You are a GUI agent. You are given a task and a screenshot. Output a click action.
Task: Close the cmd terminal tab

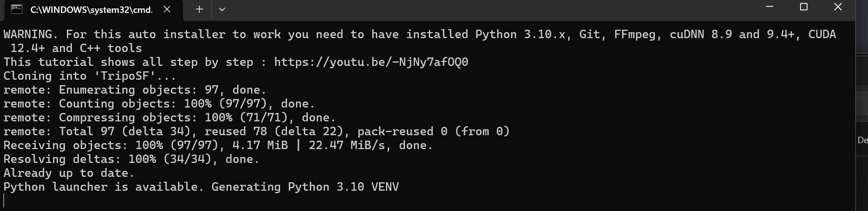(x=167, y=9)
